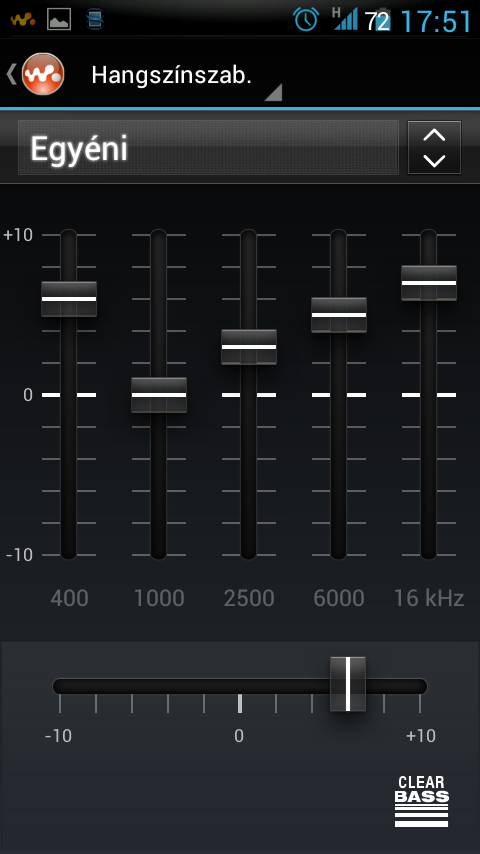Click the 1000 frequency label

coord(159,598)
